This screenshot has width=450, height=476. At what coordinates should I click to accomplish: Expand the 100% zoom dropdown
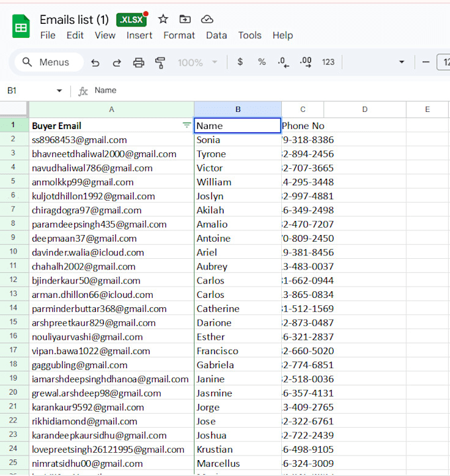click(x=198, y=62)
